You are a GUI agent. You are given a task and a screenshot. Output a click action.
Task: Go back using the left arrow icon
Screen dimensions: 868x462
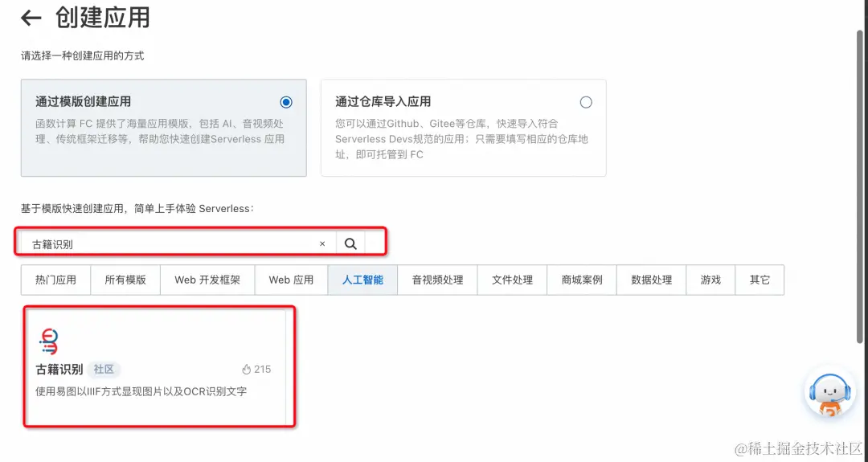(31, 18)
